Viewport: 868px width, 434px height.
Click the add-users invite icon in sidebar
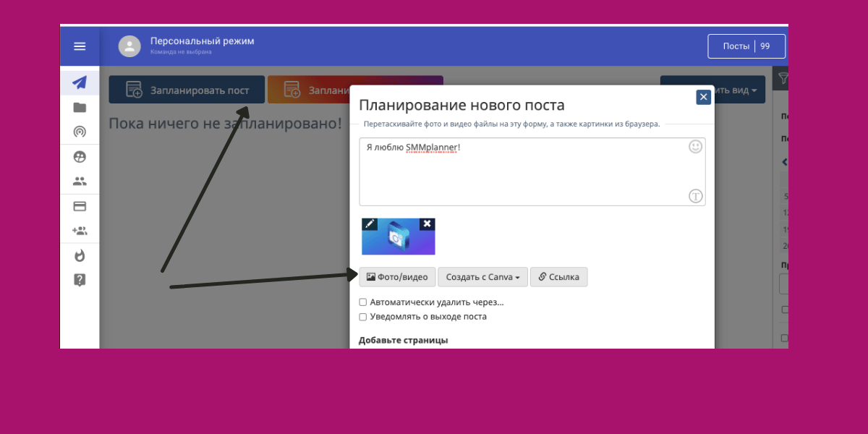(80, 231)
